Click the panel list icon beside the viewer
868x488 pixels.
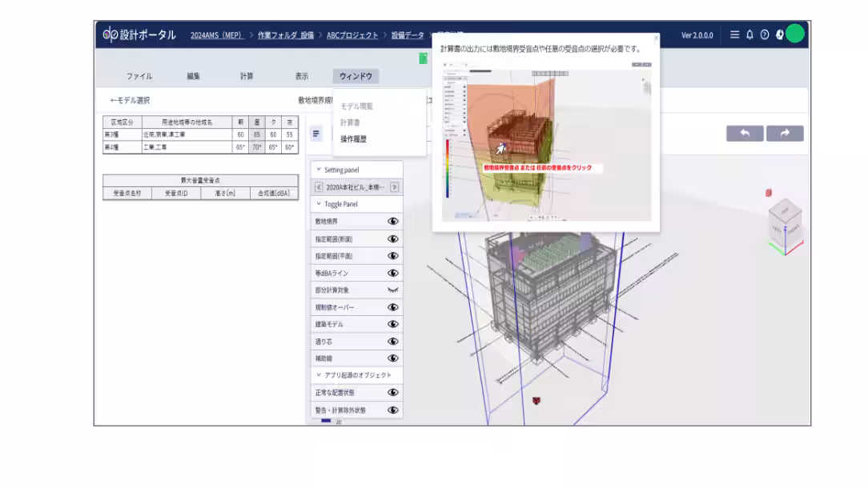click(316, 134)
